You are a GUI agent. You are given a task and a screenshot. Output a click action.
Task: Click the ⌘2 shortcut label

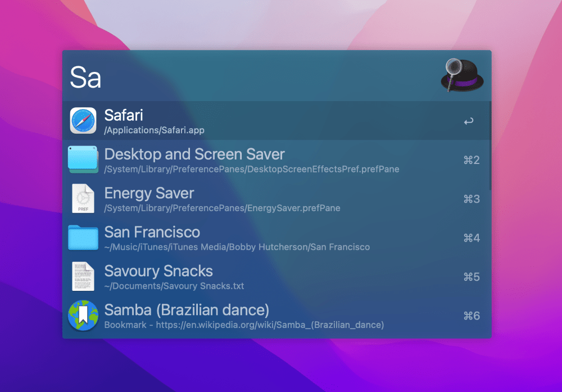point(470,159)
